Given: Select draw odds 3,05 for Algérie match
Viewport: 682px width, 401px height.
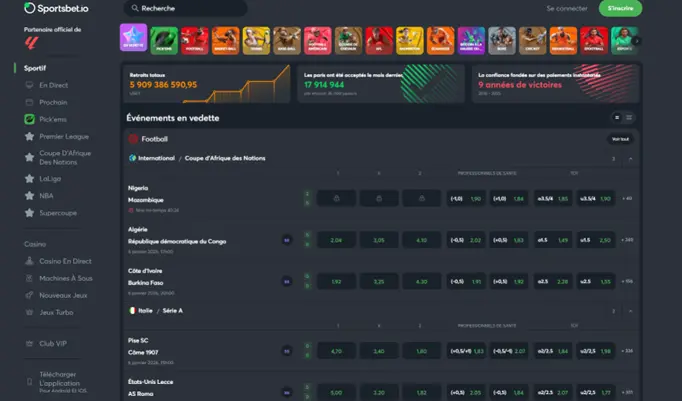Looking at the screenshot, I should pyautogui.click(x=379, y=240).
